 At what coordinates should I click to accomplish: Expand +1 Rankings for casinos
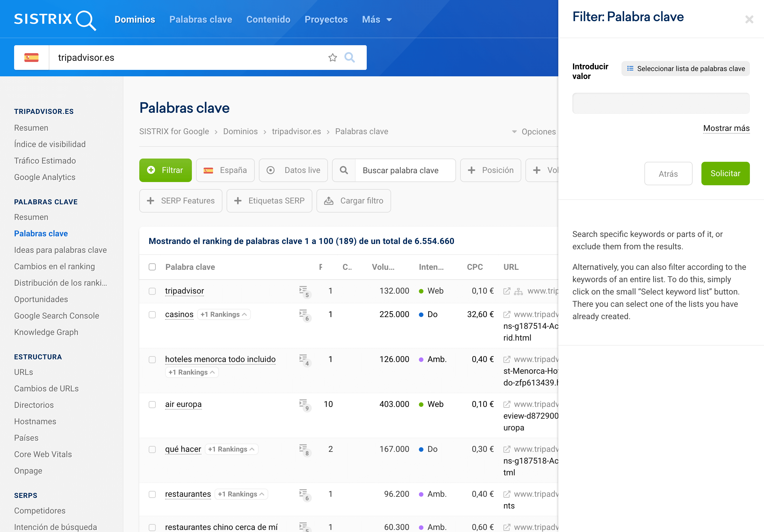[224, 314]
